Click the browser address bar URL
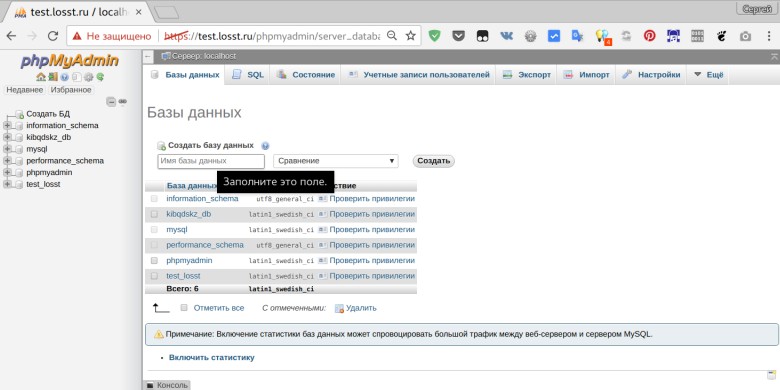 (x=272, y=36)
